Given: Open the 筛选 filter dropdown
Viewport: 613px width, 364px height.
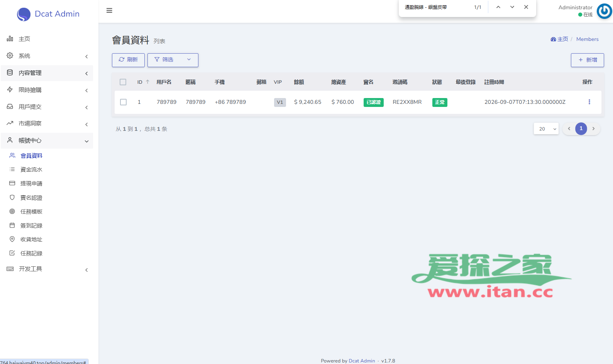Looking at the screenshot, I should [x=173, y=60].
